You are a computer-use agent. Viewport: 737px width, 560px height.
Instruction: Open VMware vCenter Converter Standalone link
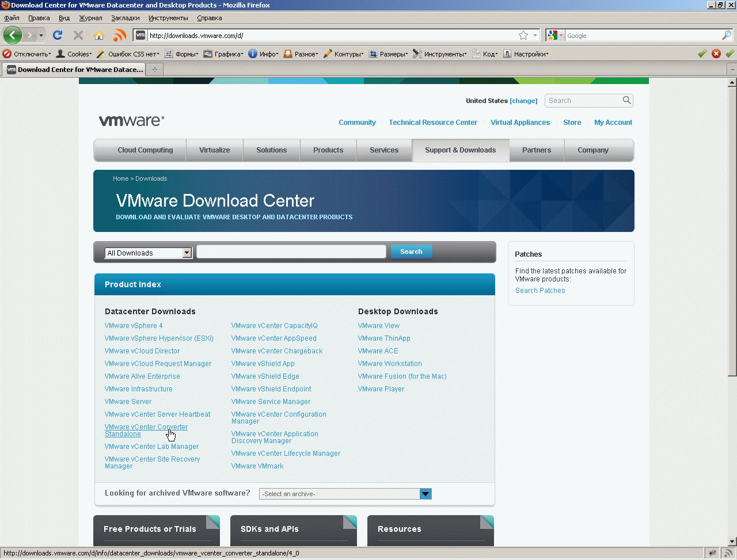point(146,431)
